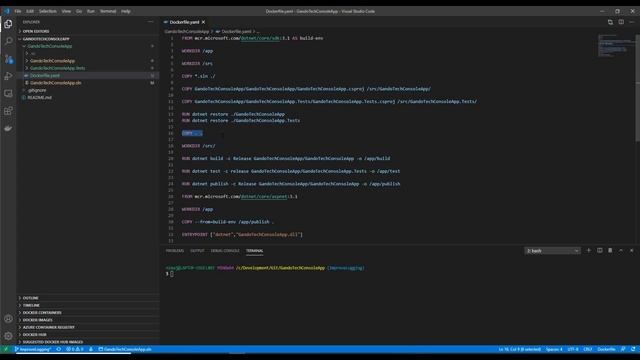Open feedback icon in status bar

623,349
